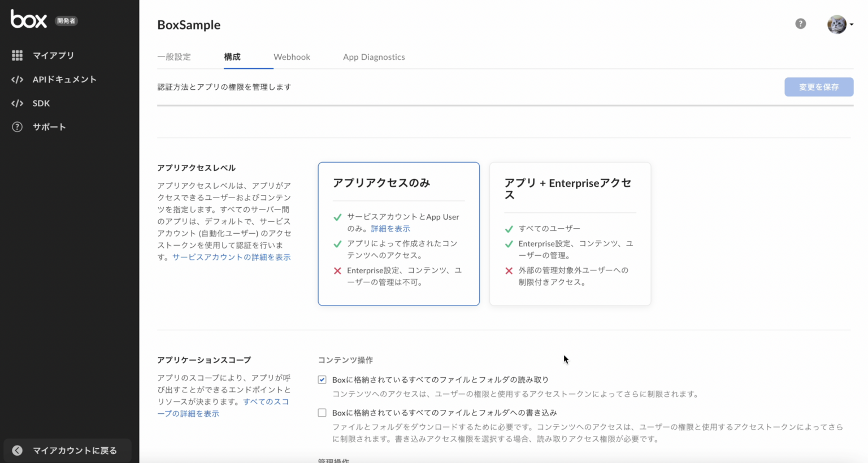Open the help question mark icon
Image resolution: width=868 pixels, height=463 pixels.
point(800,24)
